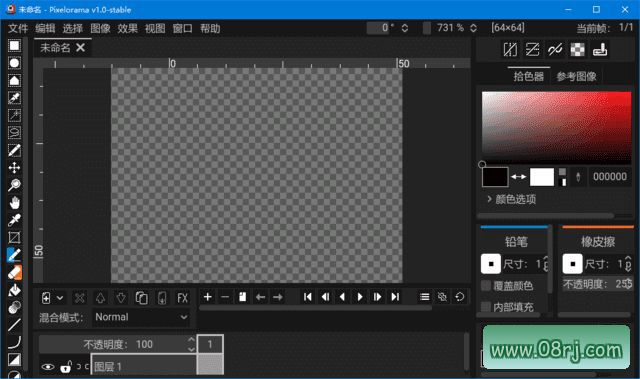Clone the current layer
The image size is (640, 379).
point(141,298)
